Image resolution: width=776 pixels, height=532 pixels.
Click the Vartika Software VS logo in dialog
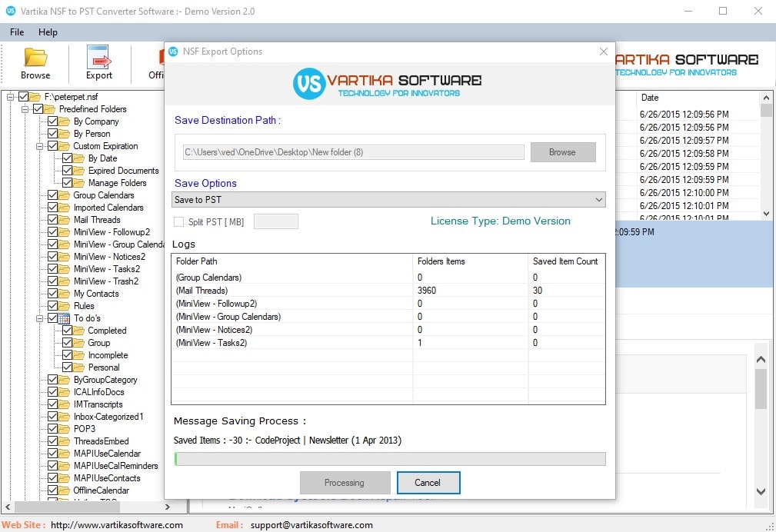308,83
